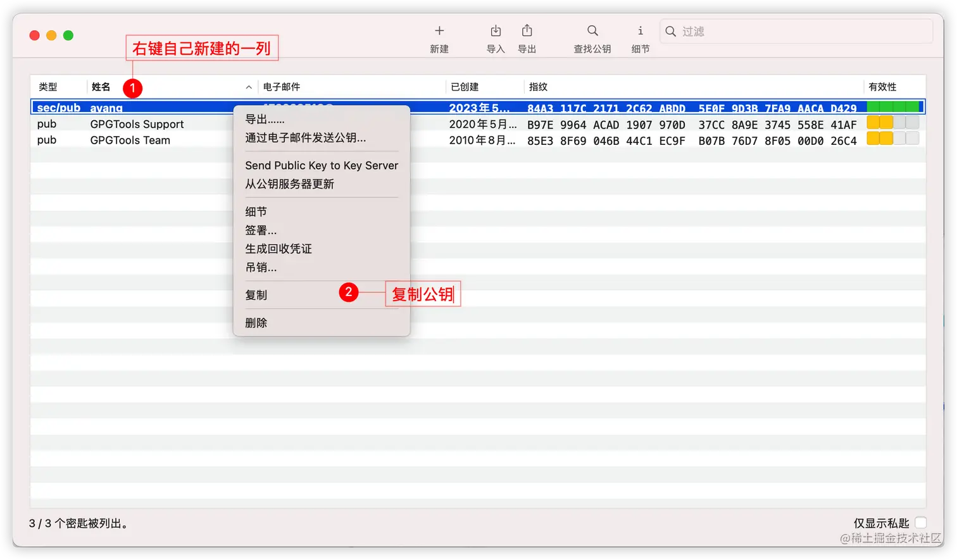
Task: Choose 删除 in the context menu
Action: tap(322, 323)
